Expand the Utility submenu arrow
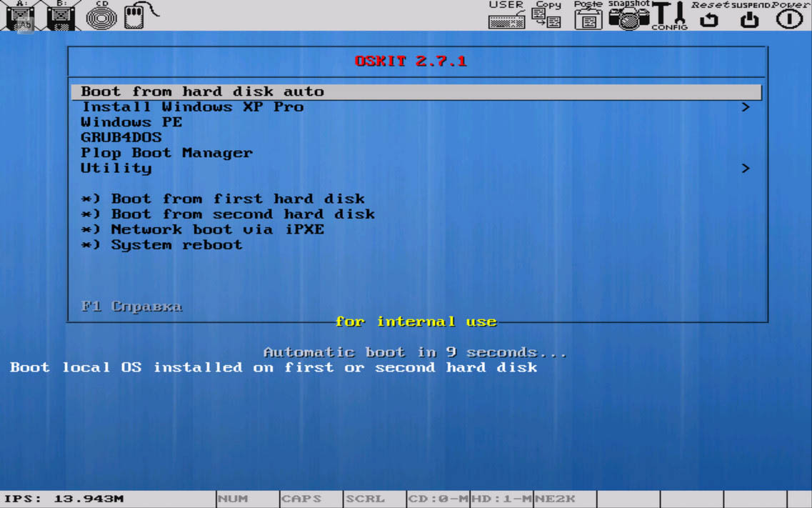Viewport: 812px width, 508px height. 745,169
